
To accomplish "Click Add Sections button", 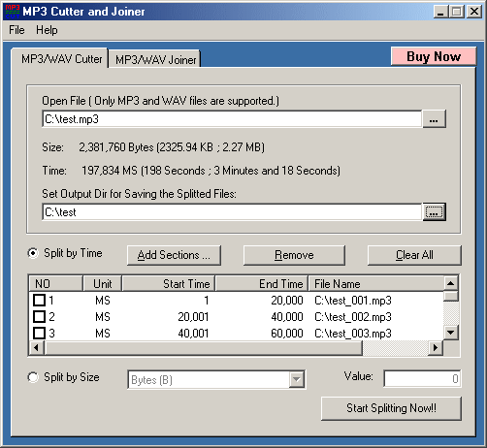I will click(x=174, y=255).
